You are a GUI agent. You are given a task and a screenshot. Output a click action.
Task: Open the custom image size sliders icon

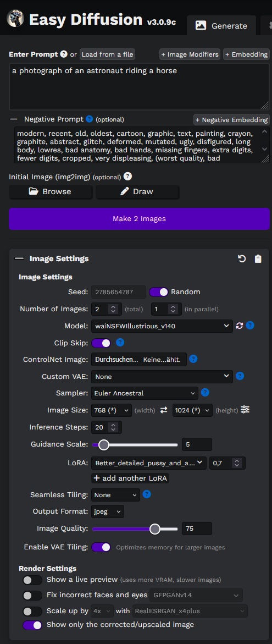pyautogui.click(x=245, y=410)
